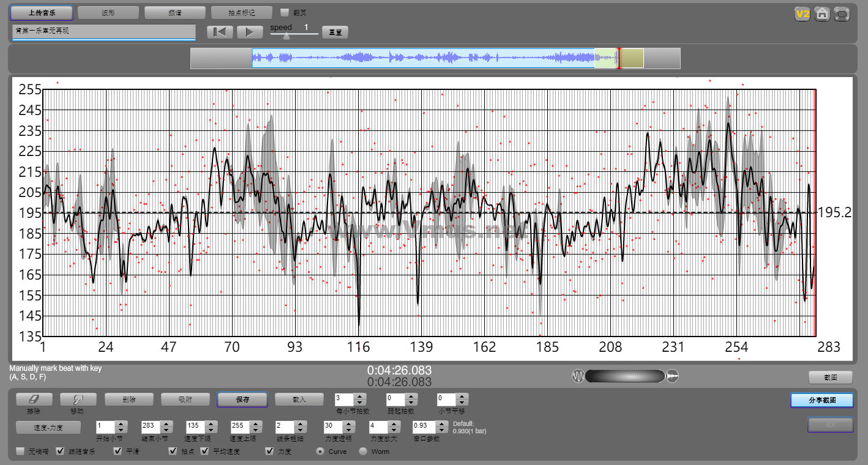Increase the 每小节拍数 beats-per-bar value
The height and width of the screenshot is (465, 868).
coord(361,396)
